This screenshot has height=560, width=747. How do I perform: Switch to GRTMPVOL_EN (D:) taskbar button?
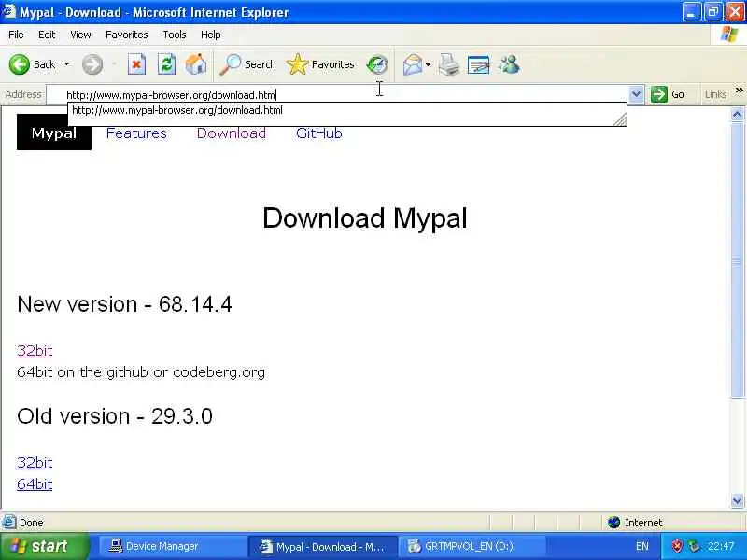pyautogui.click(x=472, y=547)
